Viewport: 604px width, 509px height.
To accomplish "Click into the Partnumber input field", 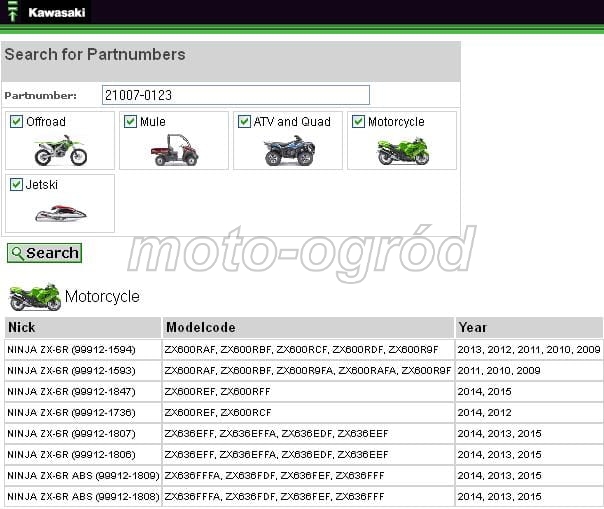I will 235,95.
